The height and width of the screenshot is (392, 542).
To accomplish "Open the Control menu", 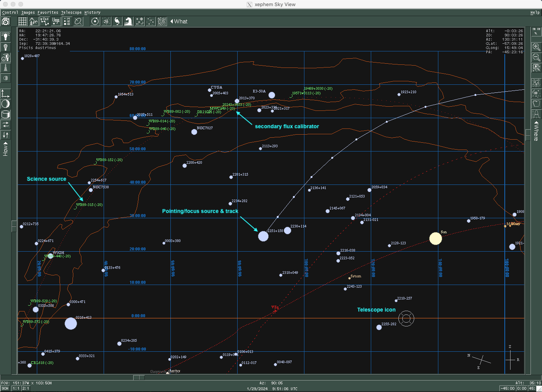I will point(10,13).
